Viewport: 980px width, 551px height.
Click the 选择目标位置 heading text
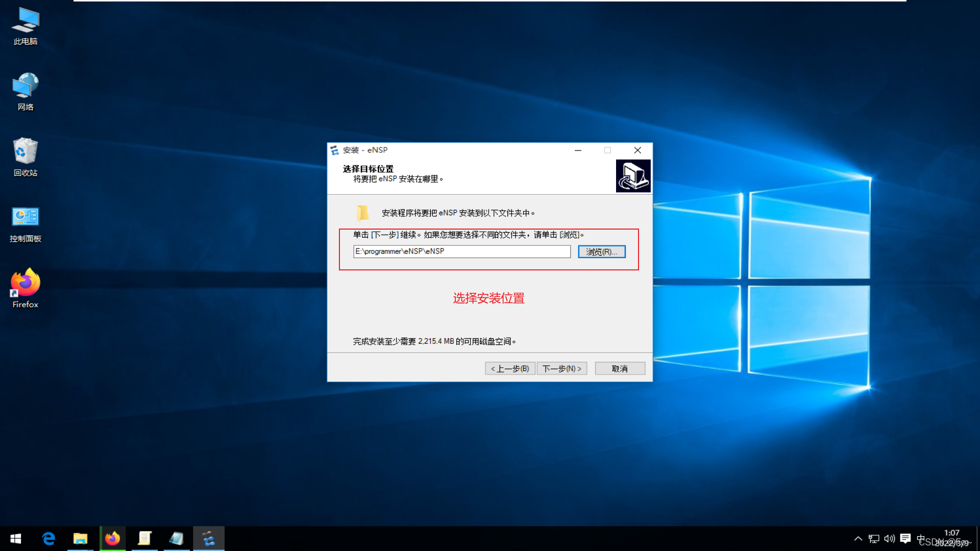pos(368,169)
